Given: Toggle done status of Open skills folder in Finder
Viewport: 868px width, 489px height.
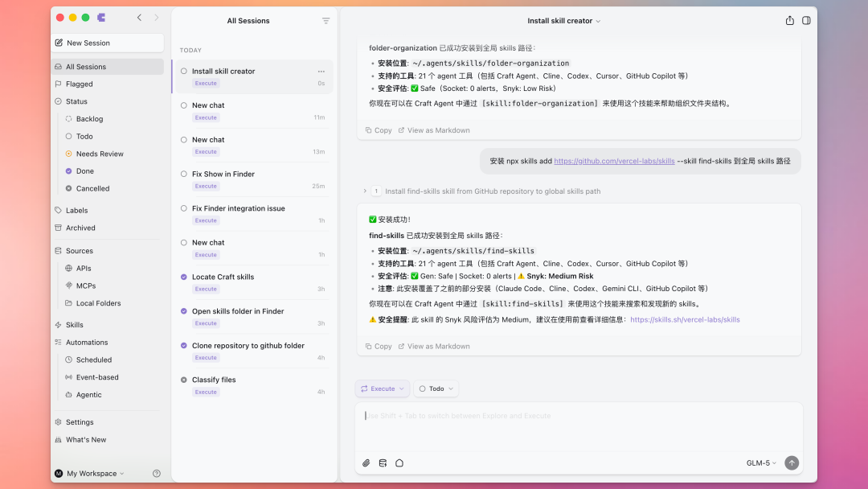Looking at the screenshot, I should 184,311.
